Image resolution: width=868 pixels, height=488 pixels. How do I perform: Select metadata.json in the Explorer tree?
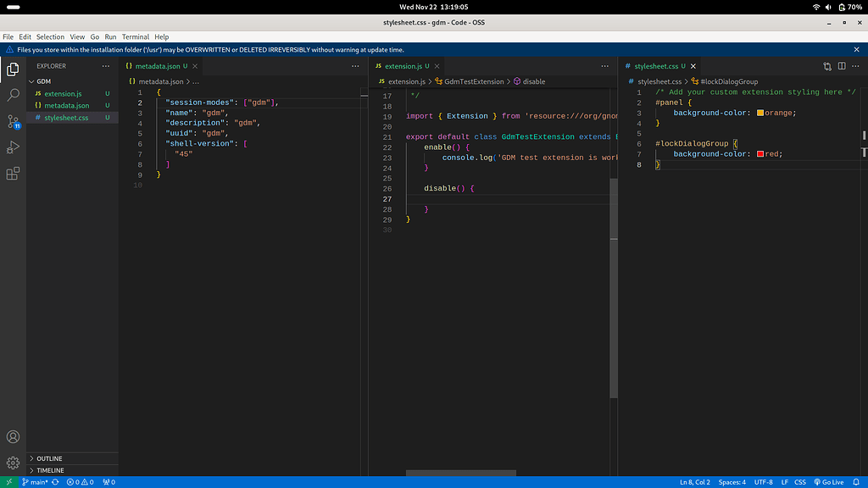point(66,106)
